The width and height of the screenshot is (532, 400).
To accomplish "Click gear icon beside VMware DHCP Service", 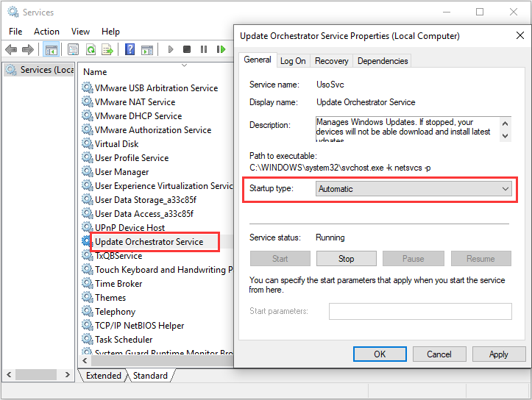I will [88, 115].
